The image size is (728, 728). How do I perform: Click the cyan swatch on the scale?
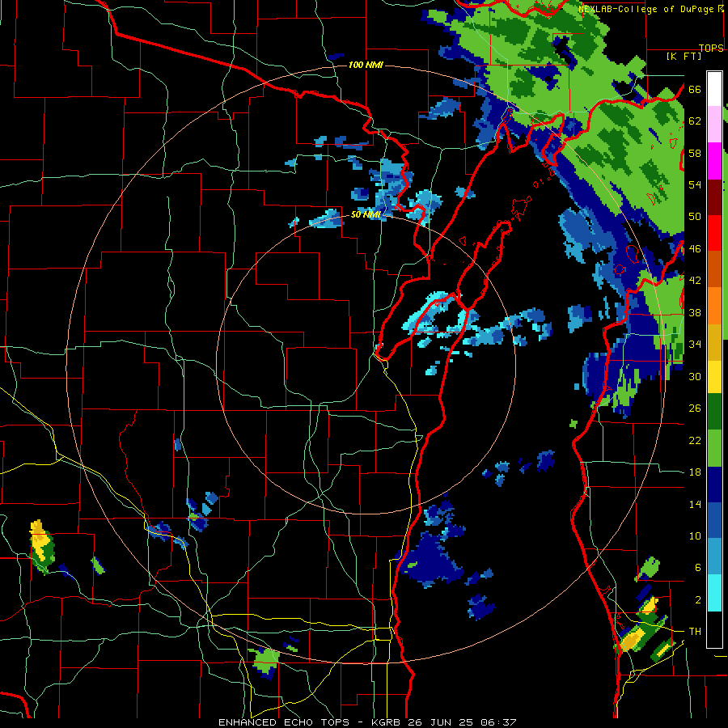click(x=714, y=593)
